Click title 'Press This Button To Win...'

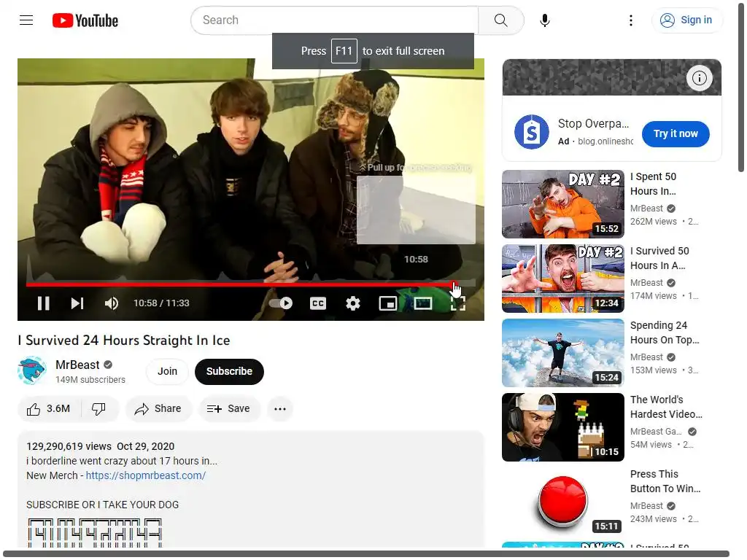click(x=665, y=481)
